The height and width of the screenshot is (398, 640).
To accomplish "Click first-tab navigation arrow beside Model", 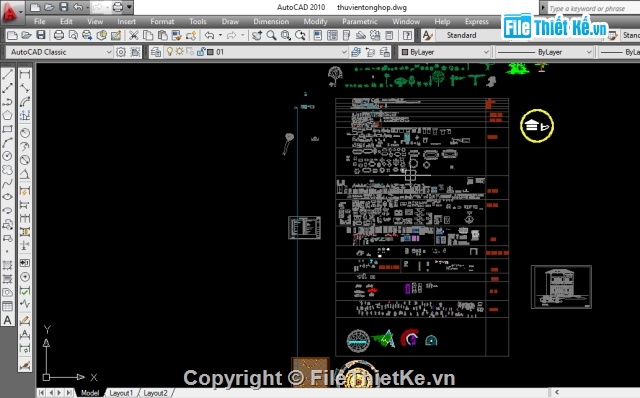I will [42, 393].
